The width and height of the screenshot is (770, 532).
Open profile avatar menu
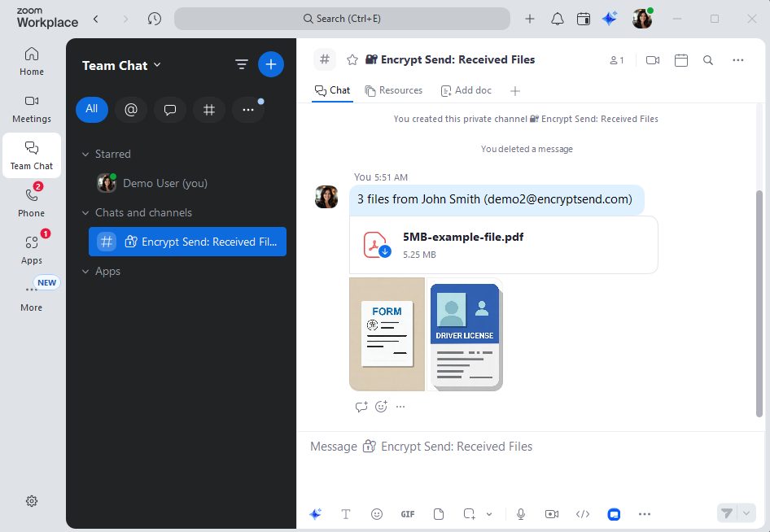(642, 19)
